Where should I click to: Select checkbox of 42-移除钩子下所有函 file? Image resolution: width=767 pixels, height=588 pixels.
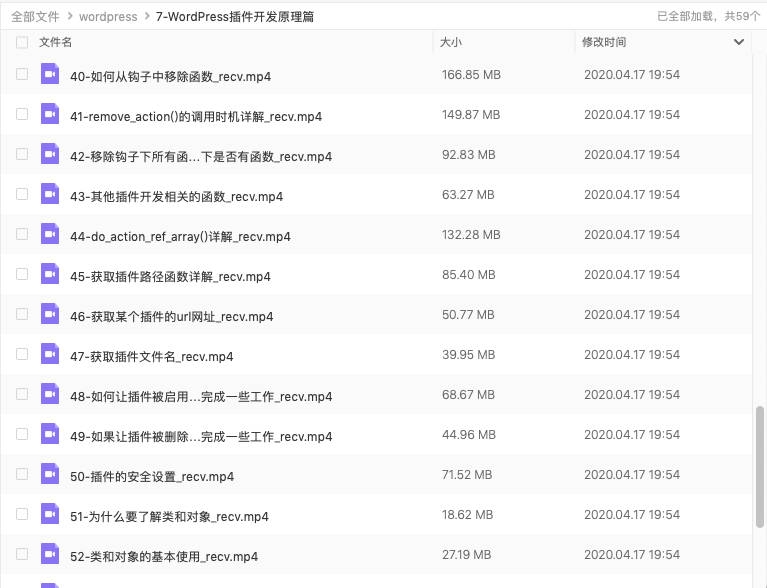[x=22, y=154]
